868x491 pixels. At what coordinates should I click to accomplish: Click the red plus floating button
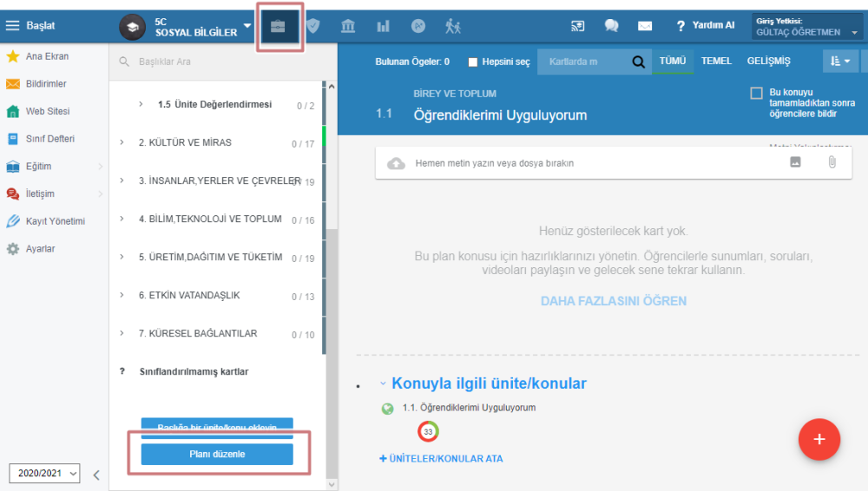click(819, 439)
